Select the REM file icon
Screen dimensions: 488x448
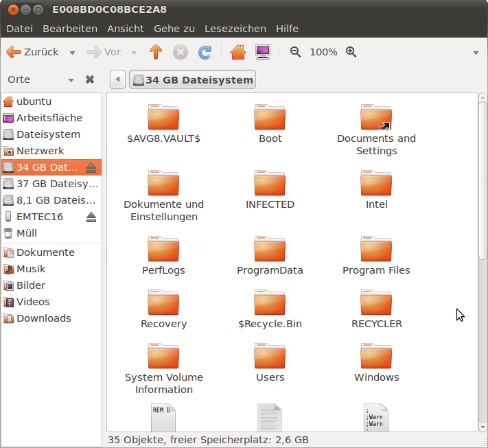[x=163, y=418]
